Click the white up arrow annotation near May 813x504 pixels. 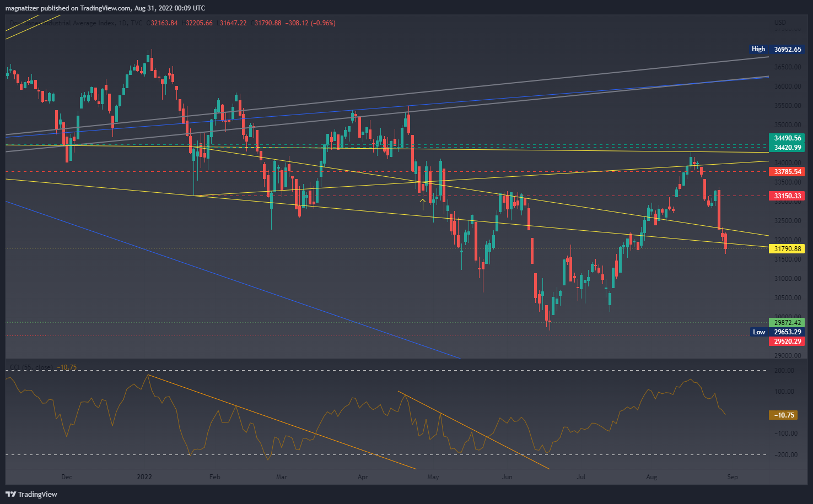point(423,204)
